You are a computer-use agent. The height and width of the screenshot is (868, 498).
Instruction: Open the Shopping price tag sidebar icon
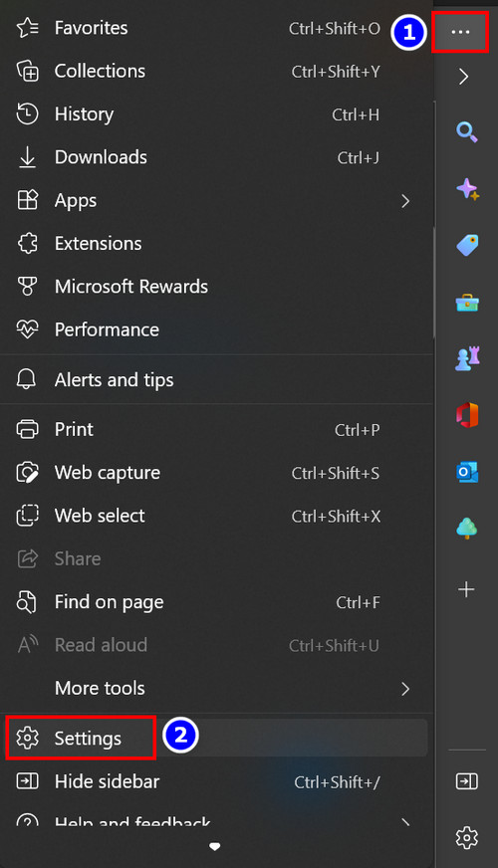click(x=467, y=245)
